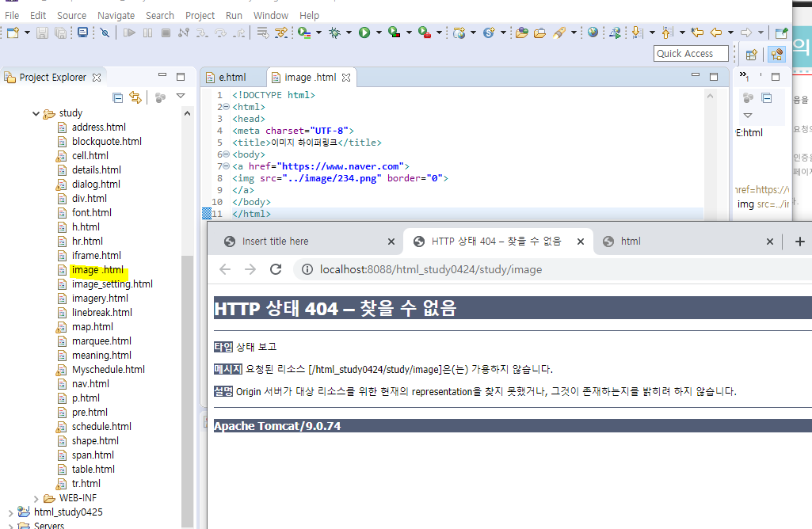812x529 pixels.
Task: Click Collapse All in Project Explorer
Action: click(118, 97)
